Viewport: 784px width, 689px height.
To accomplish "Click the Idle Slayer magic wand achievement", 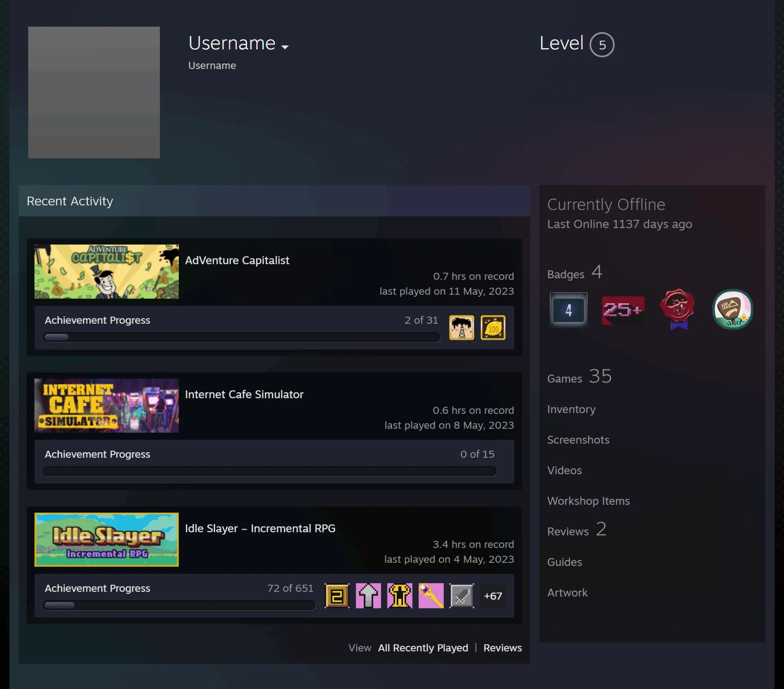I will (431, 596).
